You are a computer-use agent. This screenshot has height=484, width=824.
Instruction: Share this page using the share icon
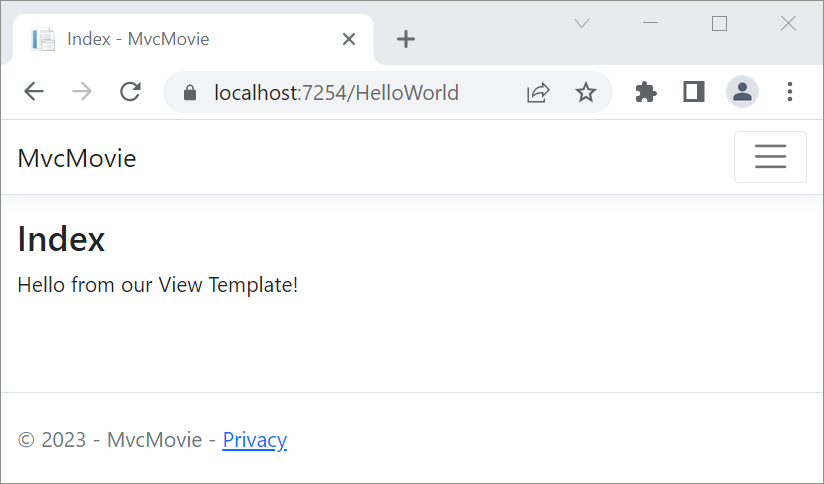pyautogui.click(x=538, y=93)
